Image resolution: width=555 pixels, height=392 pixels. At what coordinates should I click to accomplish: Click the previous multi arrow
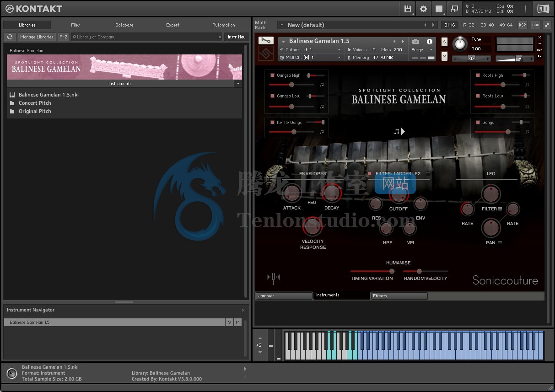[425, 25]
